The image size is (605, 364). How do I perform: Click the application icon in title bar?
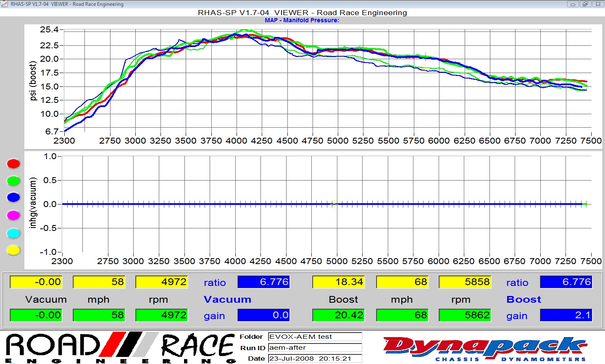click(x=5, y=4)
